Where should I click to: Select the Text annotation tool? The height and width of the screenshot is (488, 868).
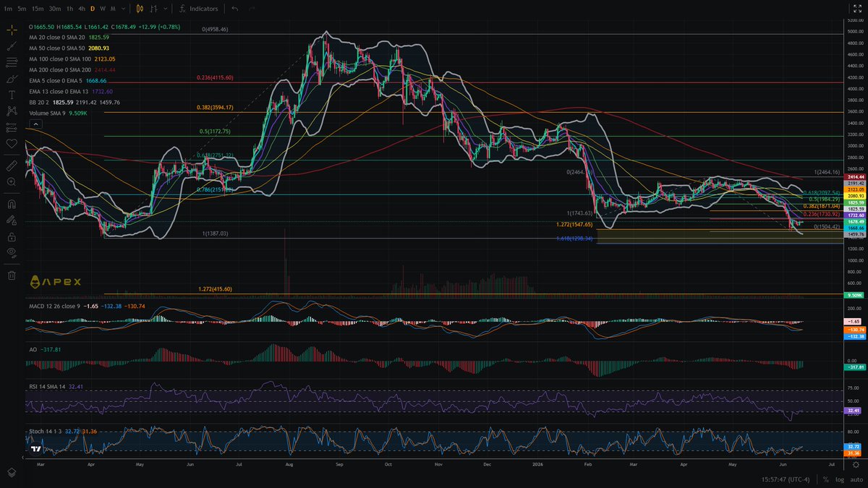click(x=11, y=95)
